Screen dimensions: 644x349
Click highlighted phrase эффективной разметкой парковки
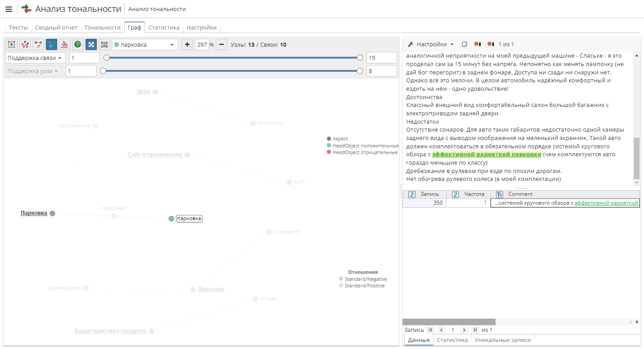click(x=486, y=154)
